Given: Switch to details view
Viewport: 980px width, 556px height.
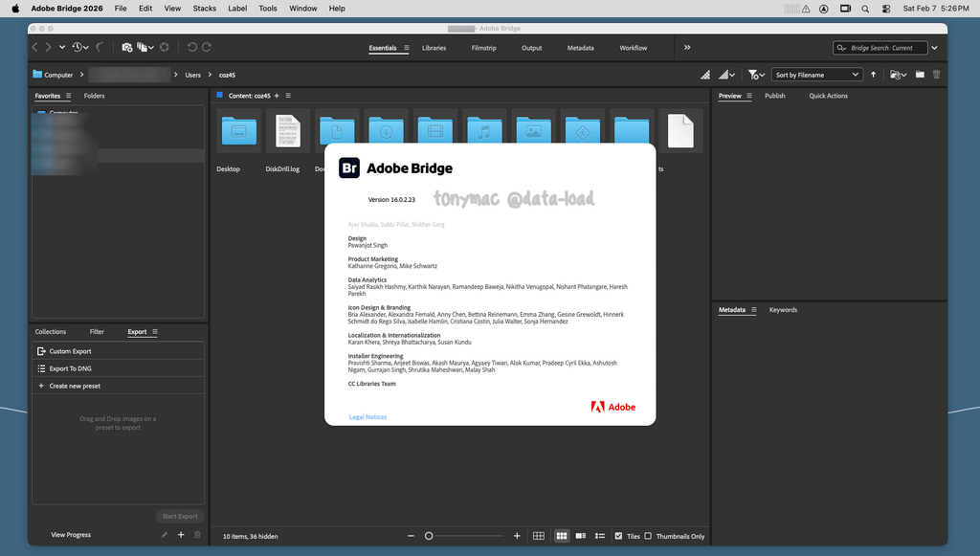Looking at the screenshot, I should click(x=581, y=536).
